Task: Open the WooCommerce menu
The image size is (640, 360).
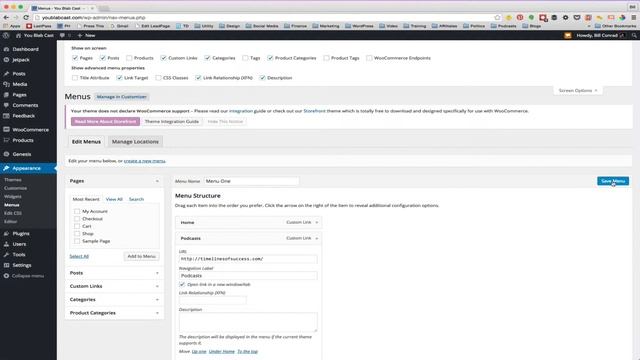Action: [x=30, y=130]
